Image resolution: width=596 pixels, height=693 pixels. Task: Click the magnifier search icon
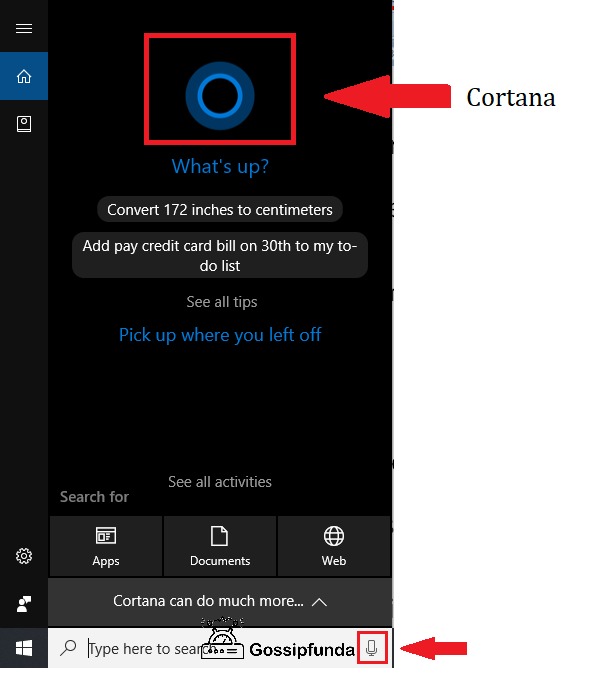tap(68, 648)
